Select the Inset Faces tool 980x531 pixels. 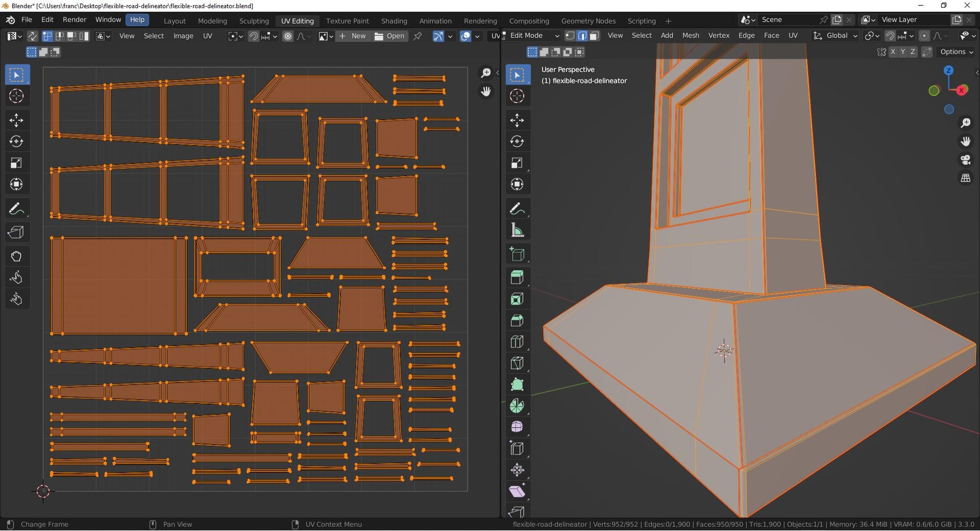click(517, 299)
